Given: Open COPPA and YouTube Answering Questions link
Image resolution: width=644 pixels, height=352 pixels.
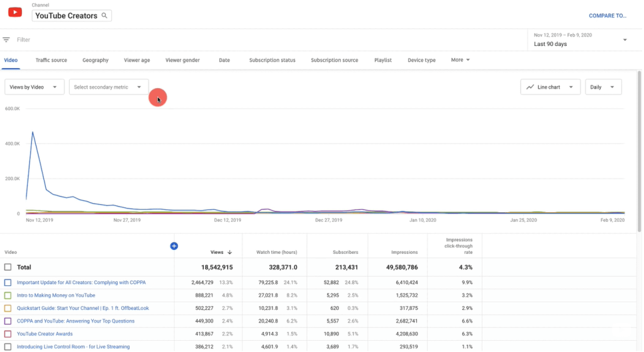Looking at the screenshot, I should (75, 322).
